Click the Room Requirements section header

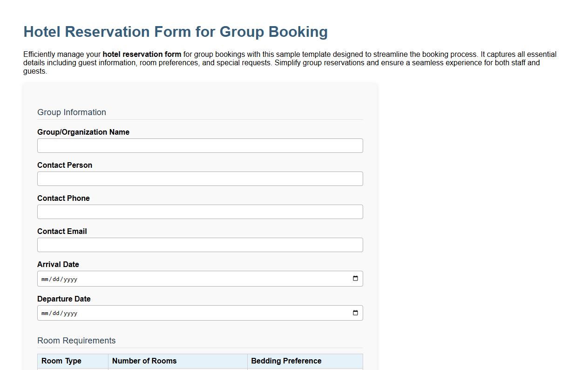tap(76, 341)
